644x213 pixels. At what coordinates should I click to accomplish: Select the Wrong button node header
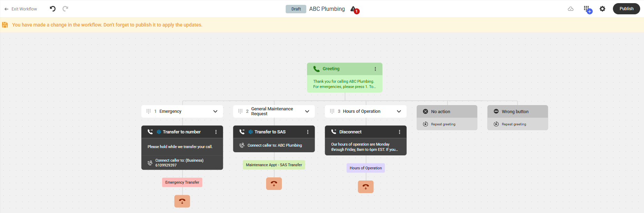coord(518,111)
